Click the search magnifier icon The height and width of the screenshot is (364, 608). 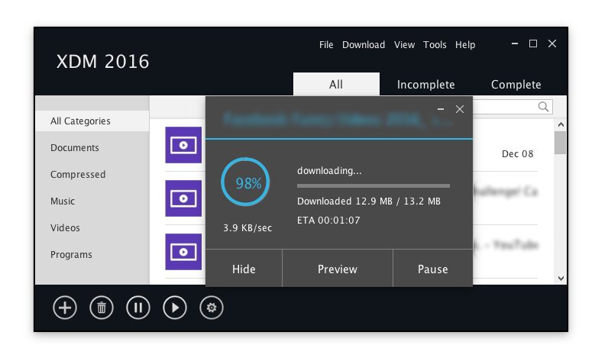coord(543,107)
